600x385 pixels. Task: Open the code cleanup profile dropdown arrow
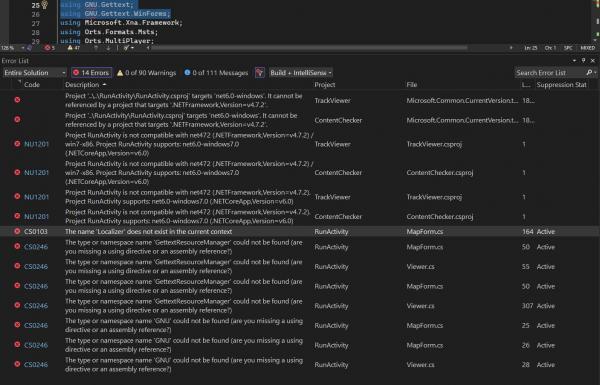click(132, 48)
